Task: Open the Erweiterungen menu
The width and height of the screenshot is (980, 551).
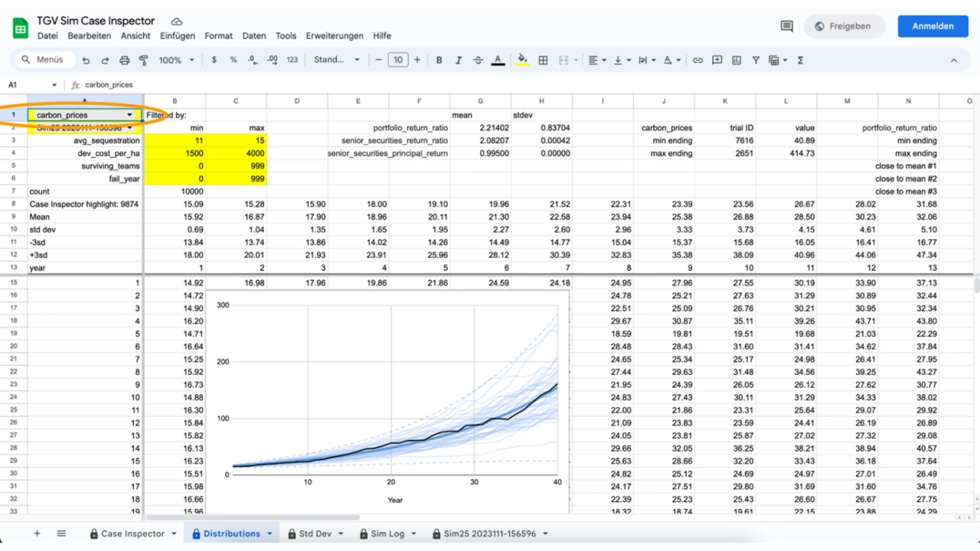Action: (335, 36)
